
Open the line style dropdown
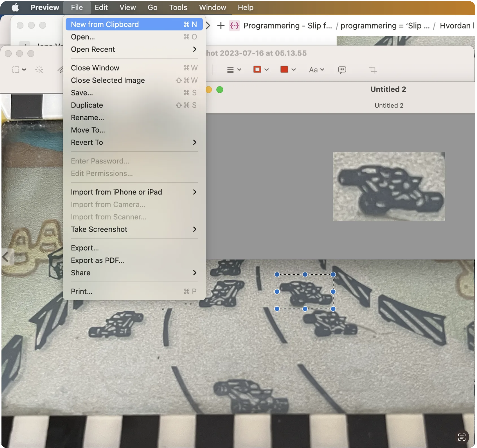pyautogui.click(x=234, y=70)
